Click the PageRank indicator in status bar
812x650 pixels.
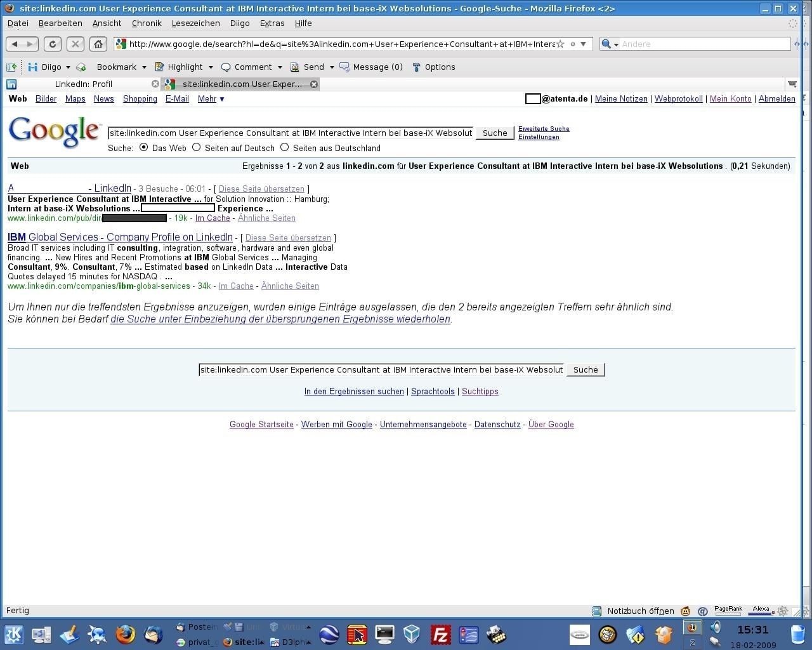[728, 610]
